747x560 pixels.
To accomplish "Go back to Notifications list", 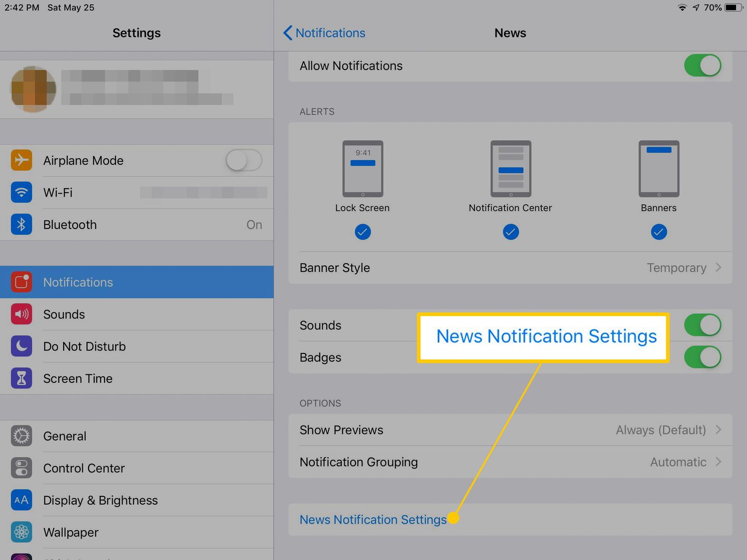I will coord(325,33).
